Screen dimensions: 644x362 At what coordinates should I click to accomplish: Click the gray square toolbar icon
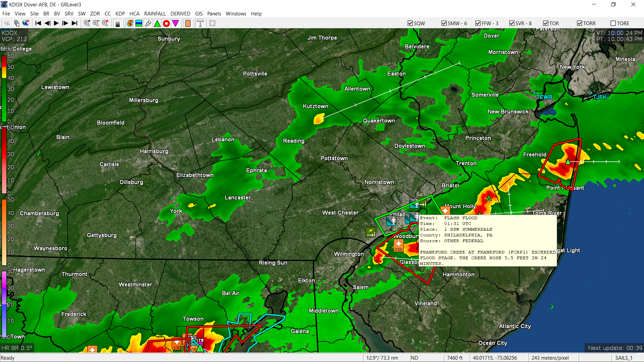coord(212,23)
